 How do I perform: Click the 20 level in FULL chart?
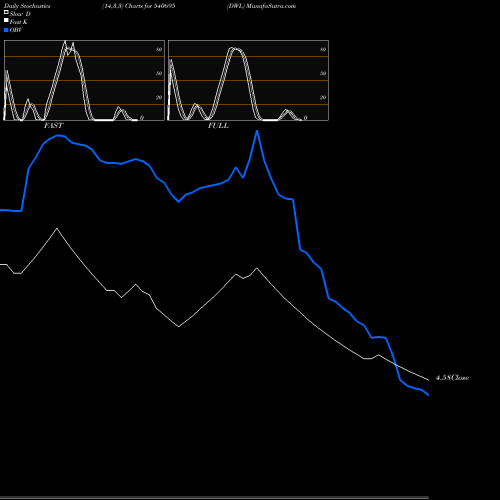[323, 97]
